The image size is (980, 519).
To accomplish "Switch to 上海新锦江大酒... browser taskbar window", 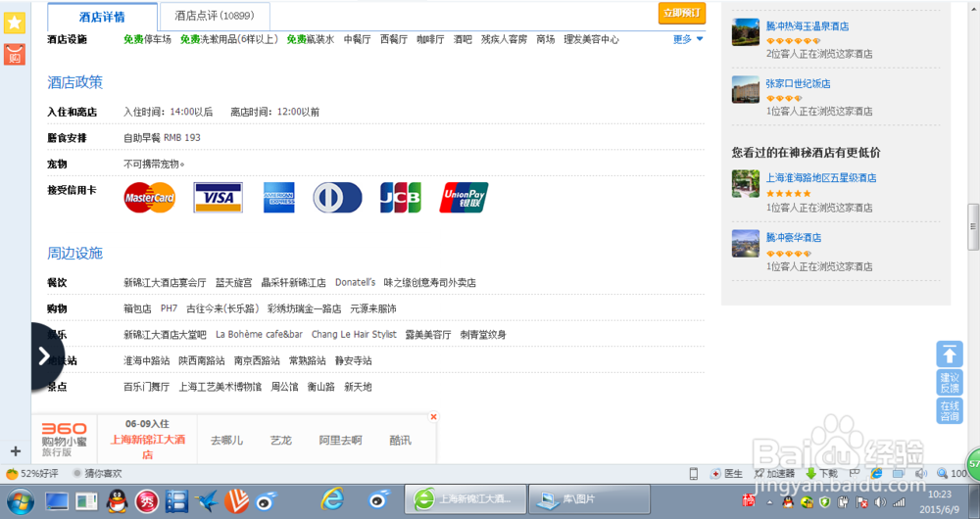I will tap(465, 499).
